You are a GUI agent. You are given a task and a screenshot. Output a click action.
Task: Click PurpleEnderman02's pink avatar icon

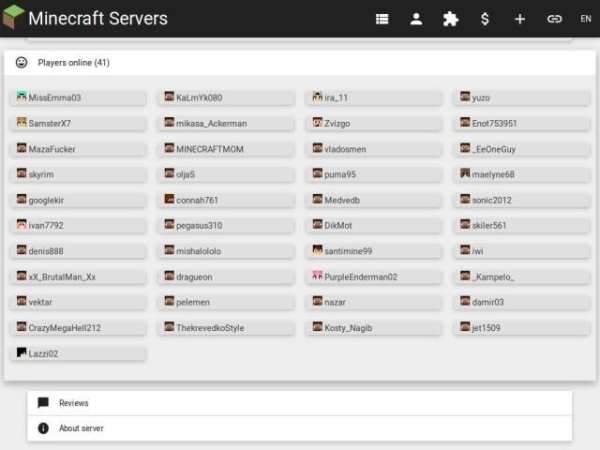click(x=317, y=275)
